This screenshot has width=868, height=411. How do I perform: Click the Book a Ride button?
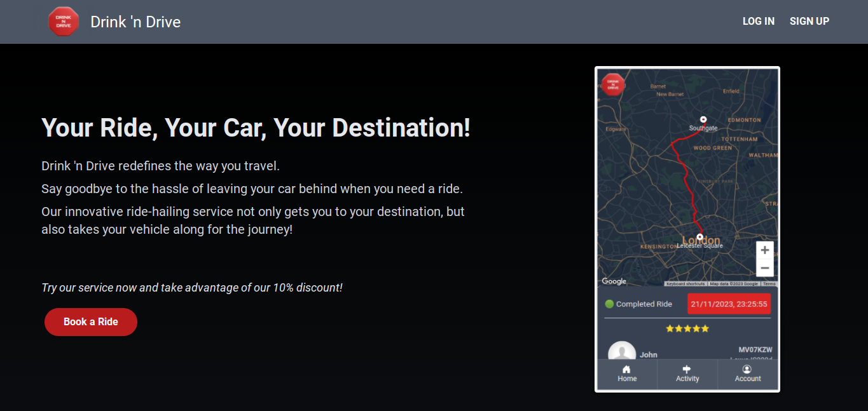[90, 321]
